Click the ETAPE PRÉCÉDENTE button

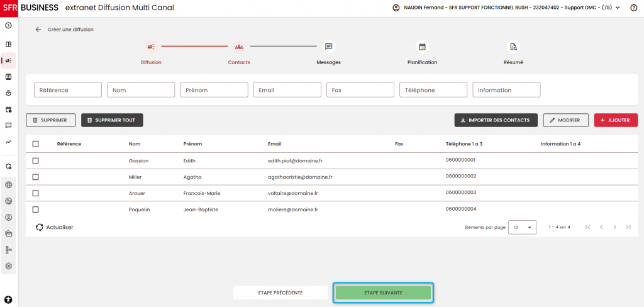click(280, 293)
